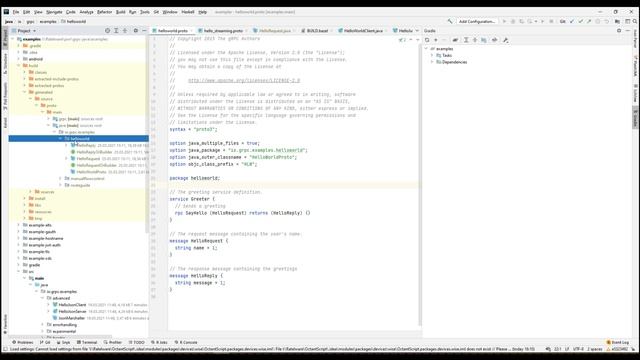This screenshot has height=360, width=640.
Task: Expand all in the Gradle panel
Action: click(466, 40)
